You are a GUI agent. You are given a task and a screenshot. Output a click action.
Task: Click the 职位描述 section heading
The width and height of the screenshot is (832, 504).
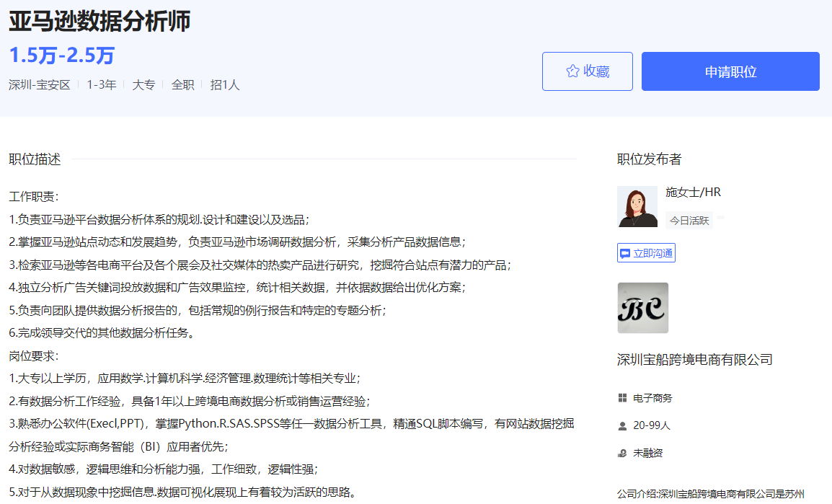tap(35, 159)
